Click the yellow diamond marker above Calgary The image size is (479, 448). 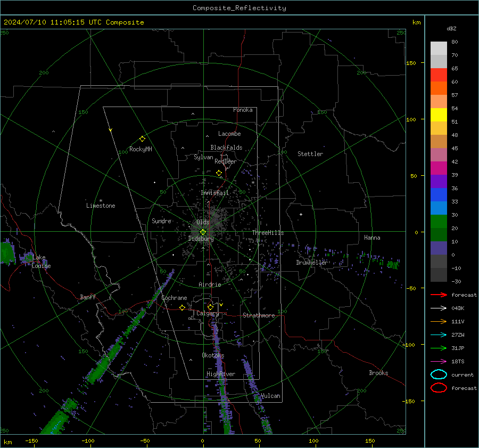point(210,307)
